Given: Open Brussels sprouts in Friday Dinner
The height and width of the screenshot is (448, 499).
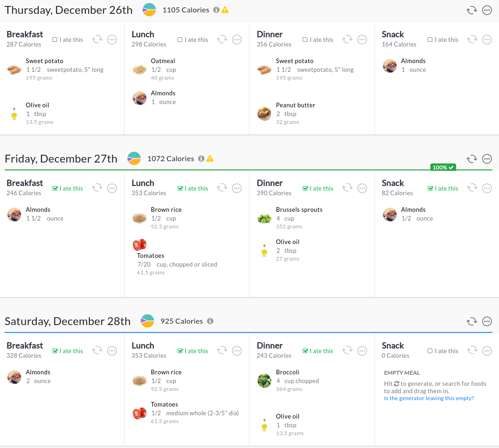Looking at the screenshot, I should [299, 210].
